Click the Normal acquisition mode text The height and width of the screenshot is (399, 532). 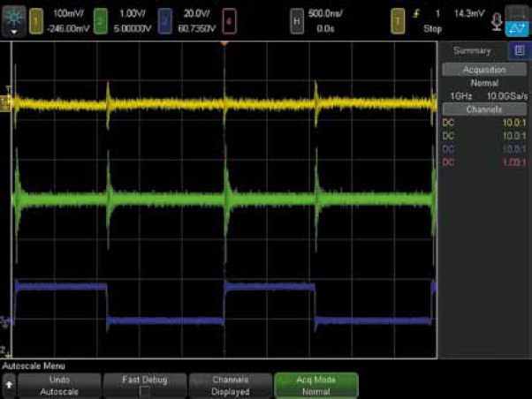tap(484, 83)
